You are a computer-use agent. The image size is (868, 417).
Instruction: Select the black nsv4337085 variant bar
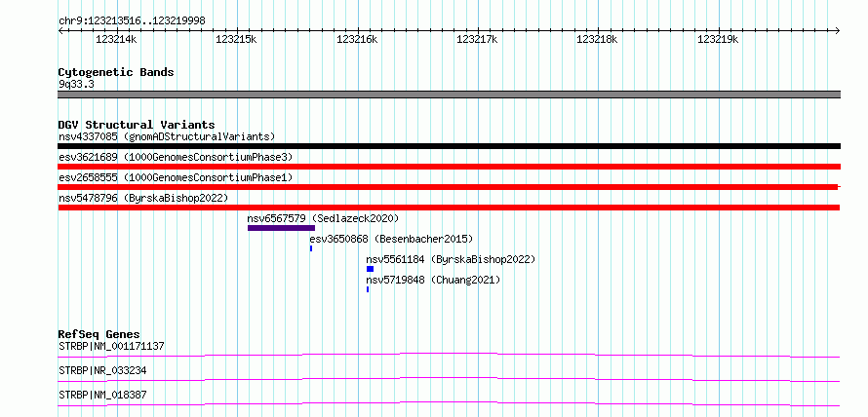tap(449, 146)
